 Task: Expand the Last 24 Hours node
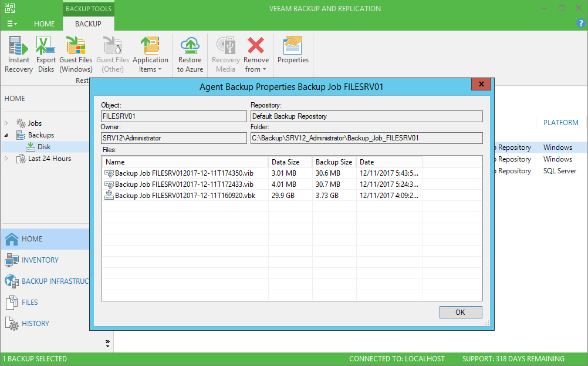(x=6, y=159)
